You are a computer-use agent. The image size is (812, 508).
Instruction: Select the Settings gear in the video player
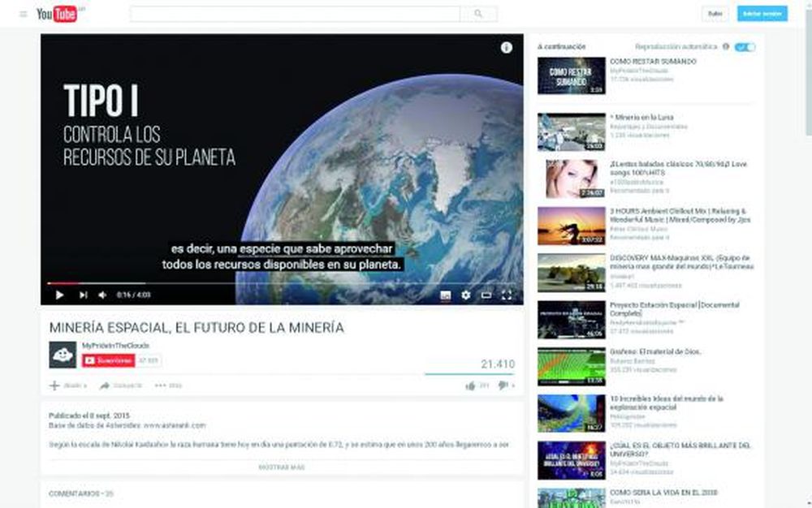[x=465, y=295]
